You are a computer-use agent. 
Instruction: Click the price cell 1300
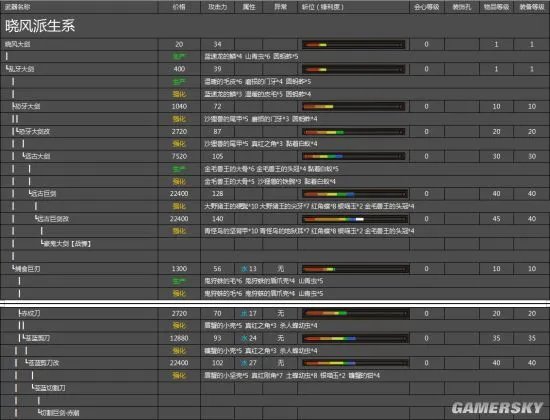pos(179,269)
